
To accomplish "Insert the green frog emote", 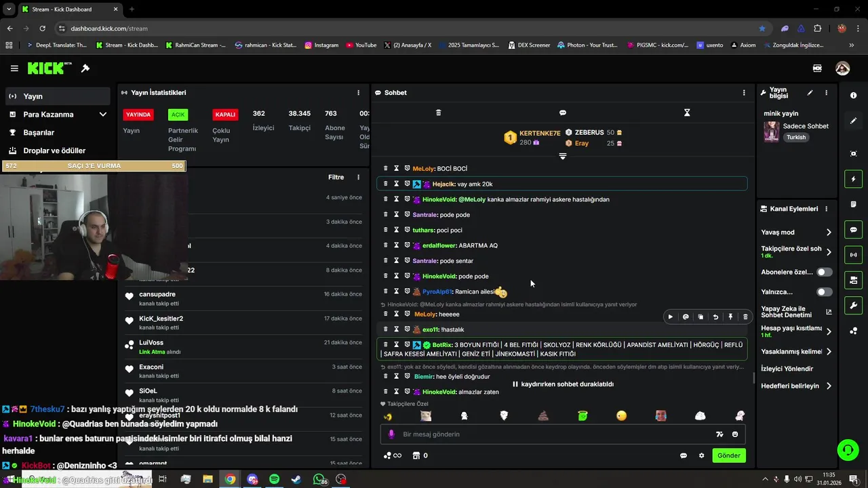I will pyautogui.click(x=583, y=416).
